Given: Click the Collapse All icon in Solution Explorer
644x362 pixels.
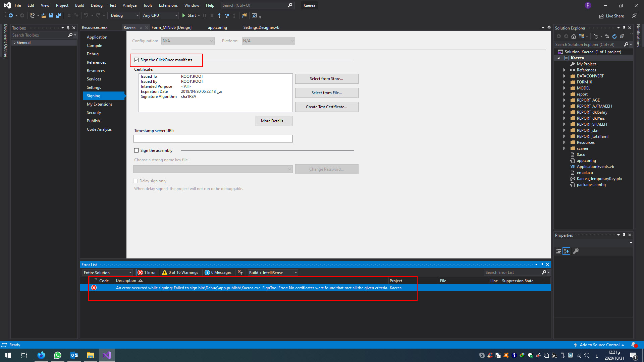Looking at the screenshot, I should point(622,36).
